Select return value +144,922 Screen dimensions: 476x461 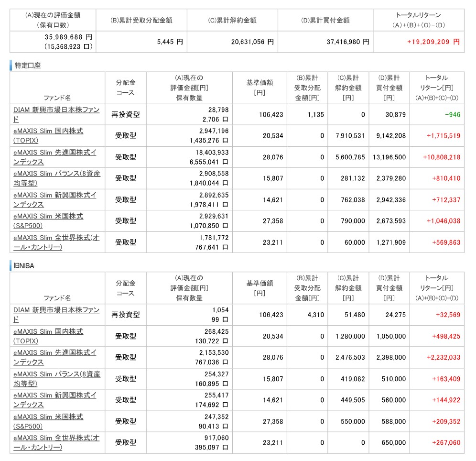pos(446,400)
